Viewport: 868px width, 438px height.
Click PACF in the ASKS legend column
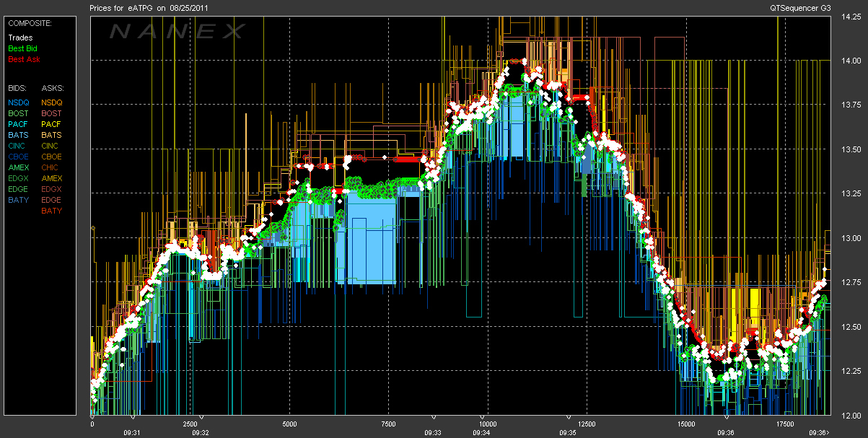click(x=52, y=124)
